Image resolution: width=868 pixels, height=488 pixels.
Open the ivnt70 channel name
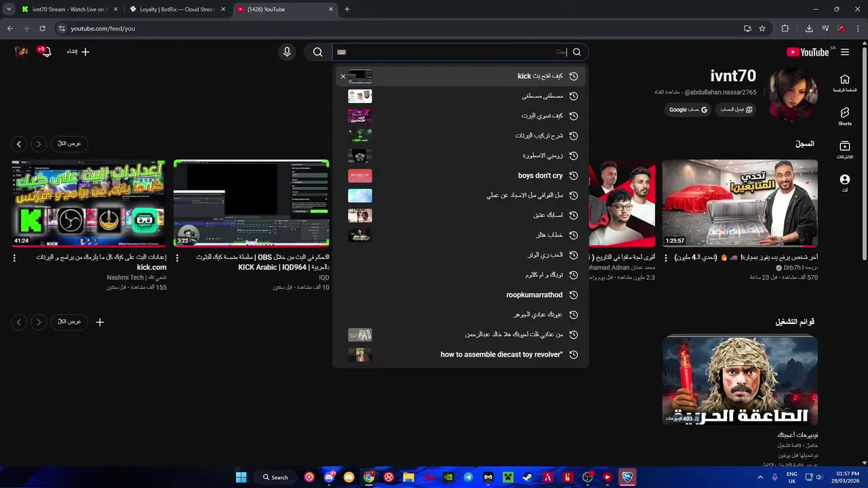click(x=733, y=76)
